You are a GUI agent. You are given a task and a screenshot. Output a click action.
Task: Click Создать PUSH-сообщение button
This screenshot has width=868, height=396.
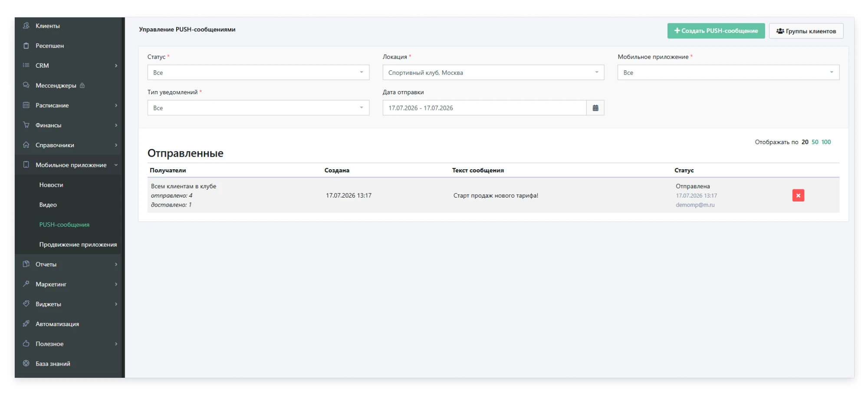(716, 31)
